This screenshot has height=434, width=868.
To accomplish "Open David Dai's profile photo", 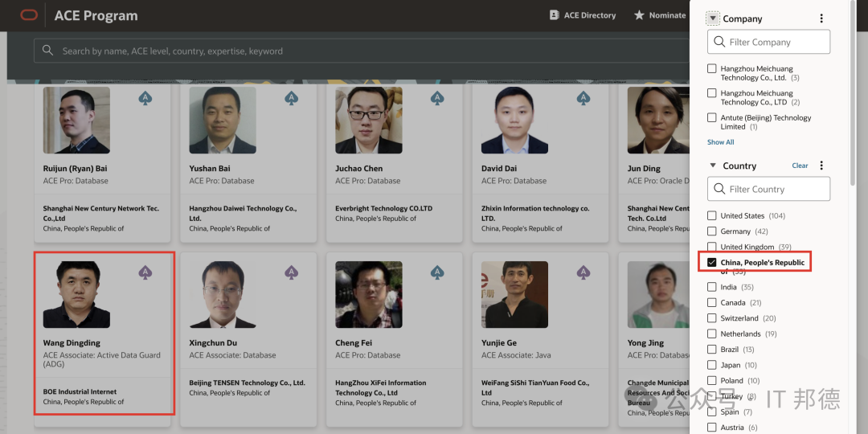I will point(515,120).
